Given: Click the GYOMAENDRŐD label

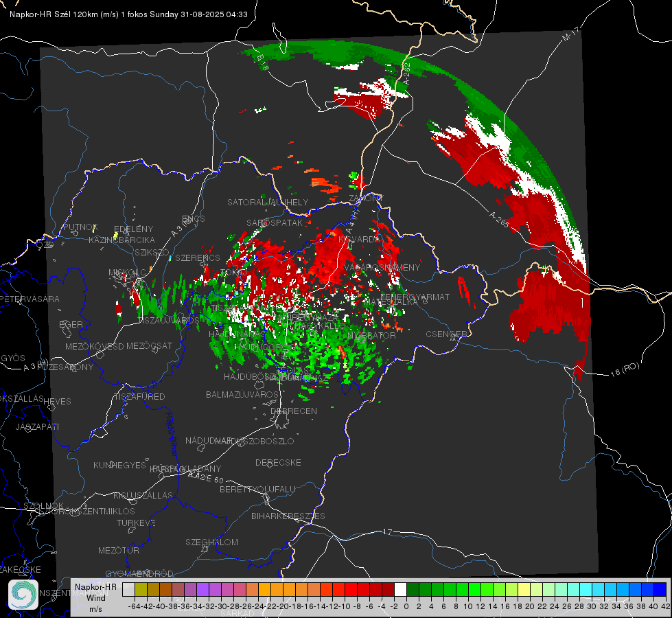Looking at the screenshot, I should (139, 573).
